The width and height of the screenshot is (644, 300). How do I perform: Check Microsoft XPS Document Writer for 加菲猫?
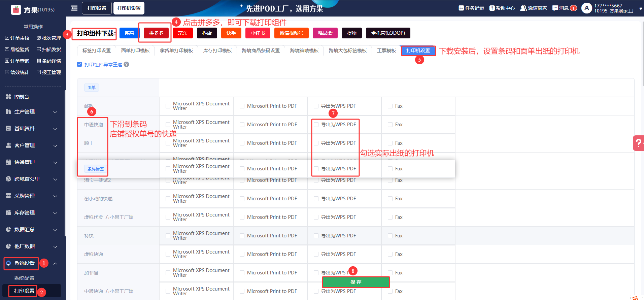coord(168,273)
